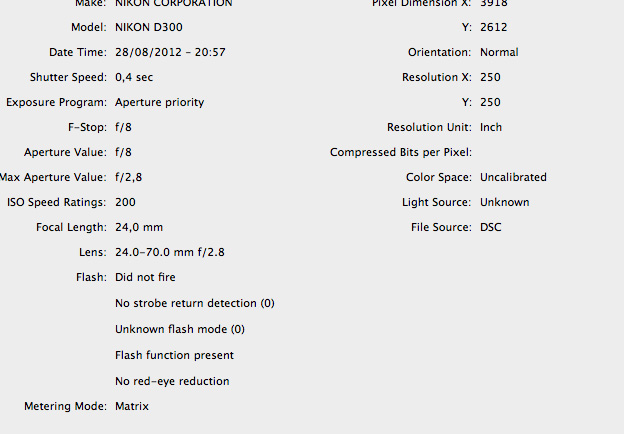Viewport: 624px width, 434px height.
Task: Click the ISO Speed Ratings value 200
Action: (x=125, y=202)
